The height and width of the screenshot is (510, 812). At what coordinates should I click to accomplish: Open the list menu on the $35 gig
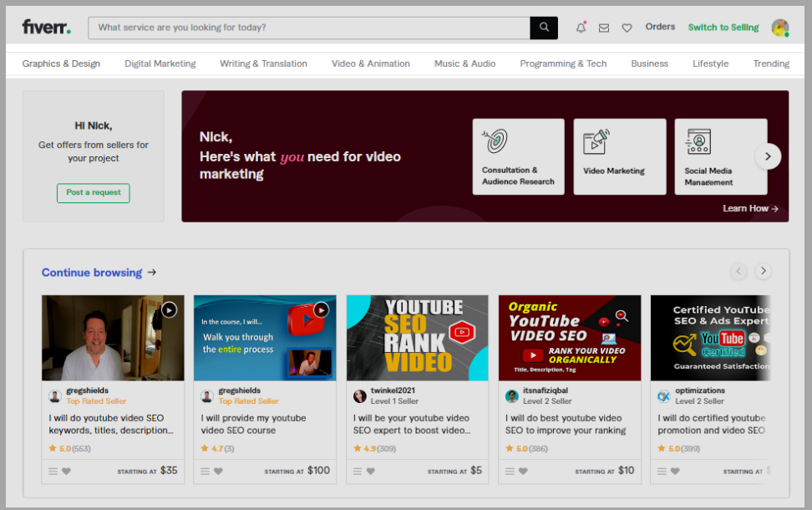pos(53,472)
